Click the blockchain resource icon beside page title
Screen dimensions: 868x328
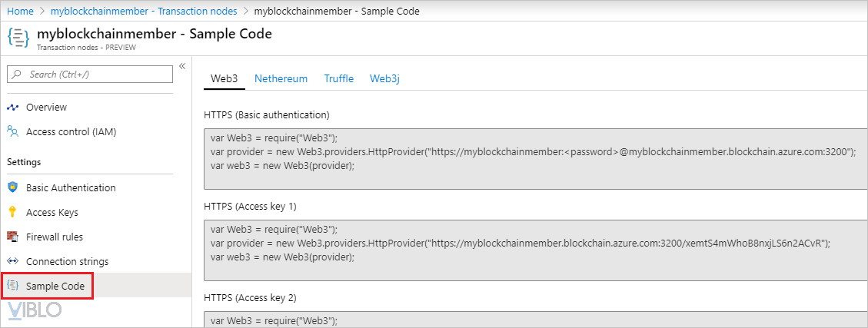[18, 39]
